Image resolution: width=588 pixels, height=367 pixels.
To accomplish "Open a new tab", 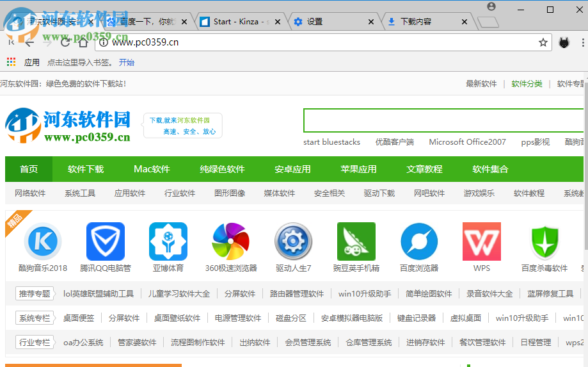I will [488, 22].
